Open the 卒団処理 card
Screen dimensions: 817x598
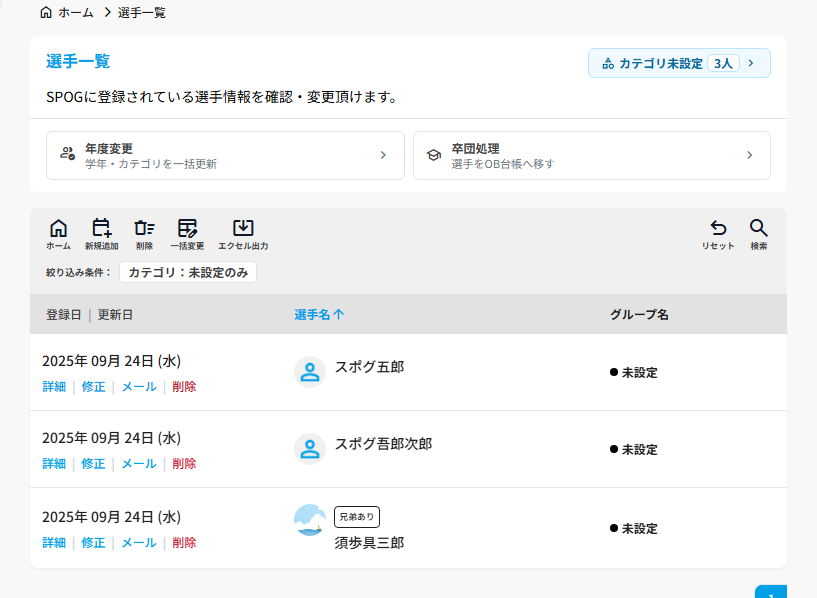[x=591, y=155]
